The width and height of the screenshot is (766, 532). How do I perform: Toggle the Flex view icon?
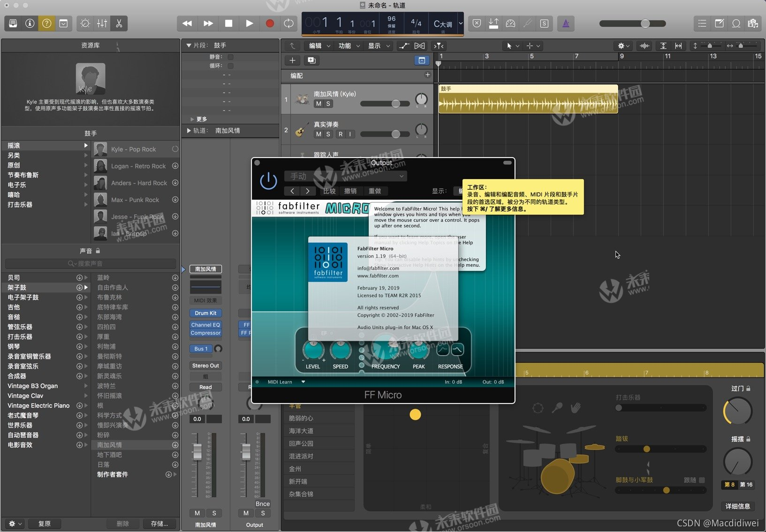[x=420, y=45]
